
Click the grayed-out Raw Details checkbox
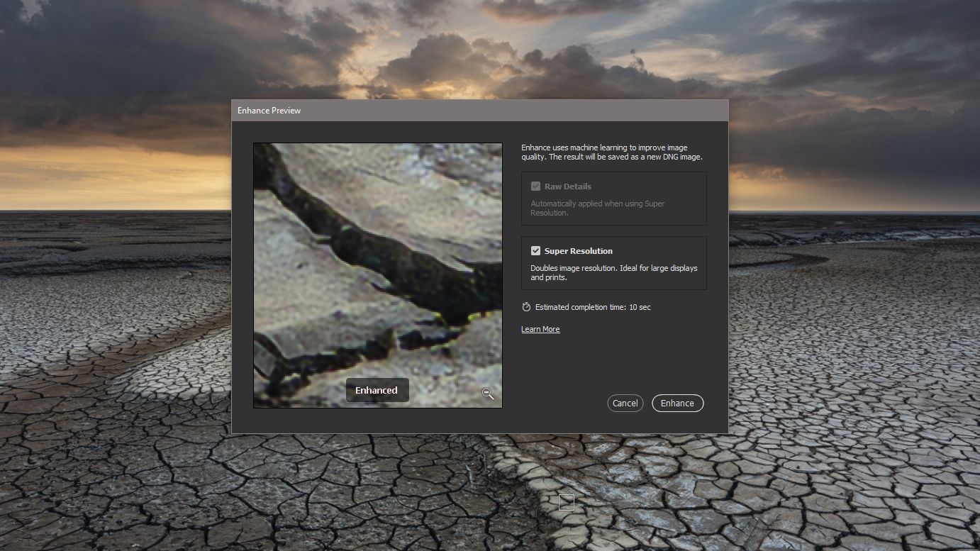point(536,186)
